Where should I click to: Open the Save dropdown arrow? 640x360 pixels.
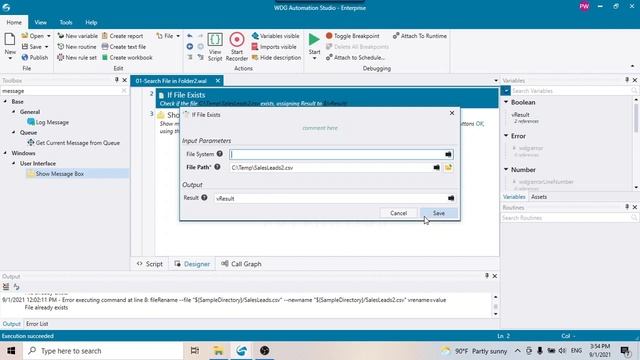click(x=47, y=47)
